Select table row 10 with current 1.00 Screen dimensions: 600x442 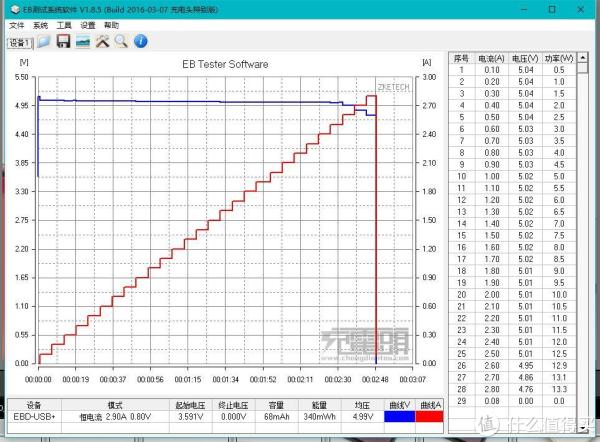pyautogui.click(x=512, y=176)
